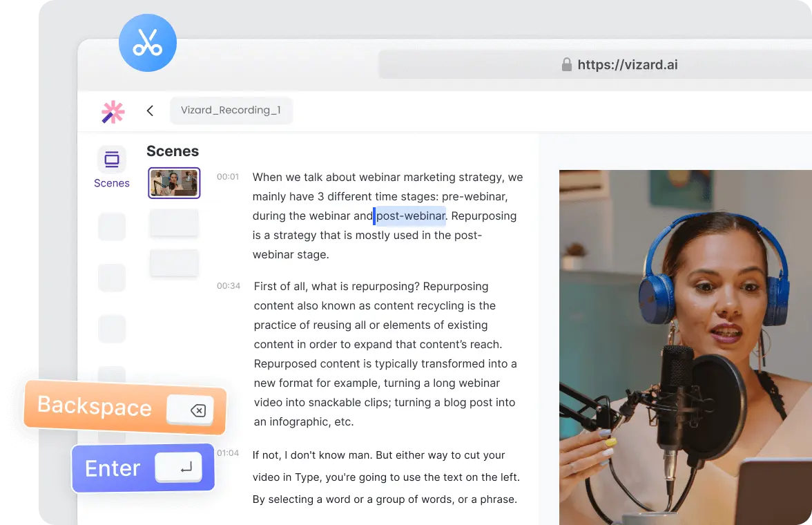Click the Enter return arrow key icon
Screen dimensions: 812x525
pos(186,468)
